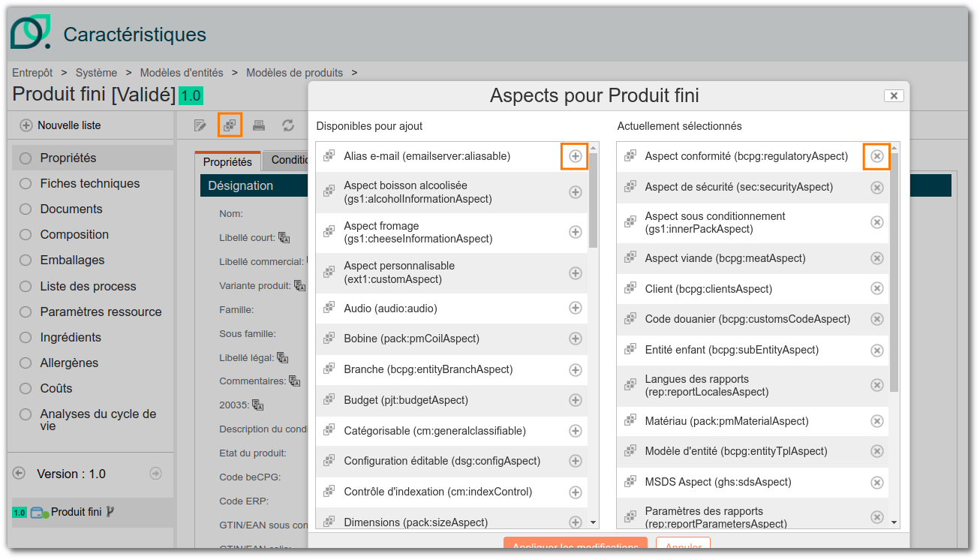980x560 pixels.
Task: Add the Contrôle d'indexation aspect
Action: coord(575,492)
